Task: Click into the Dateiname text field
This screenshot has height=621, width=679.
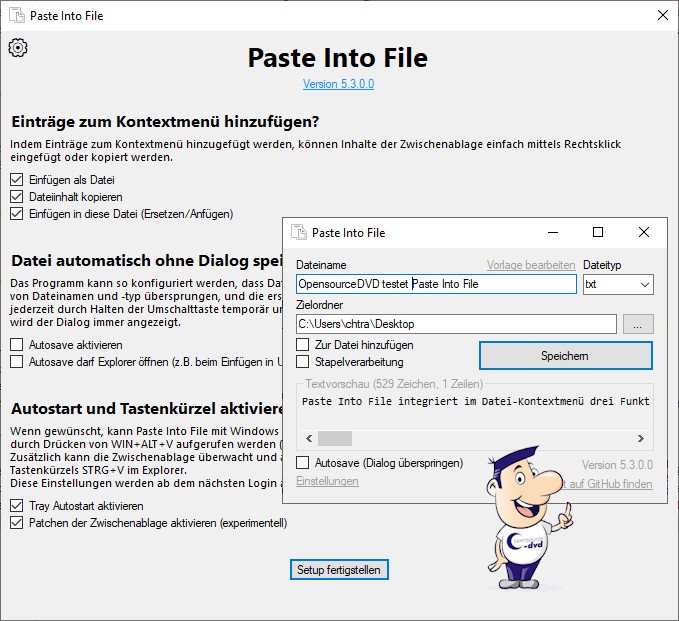Action: click(435, 284)
